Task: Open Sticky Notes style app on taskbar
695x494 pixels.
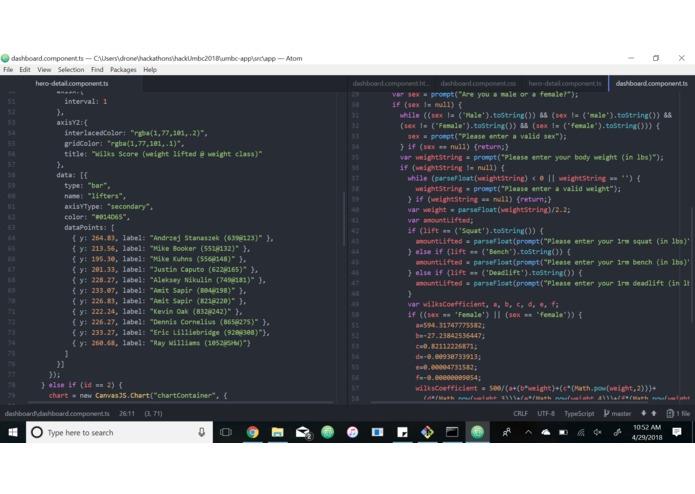Action: click(402, 432)
